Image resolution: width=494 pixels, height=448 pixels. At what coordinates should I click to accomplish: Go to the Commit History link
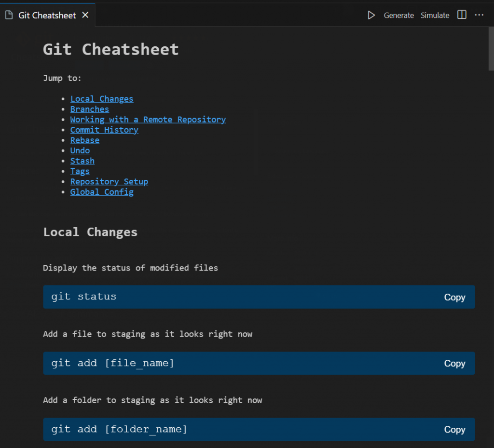click(x=104, y=130)
